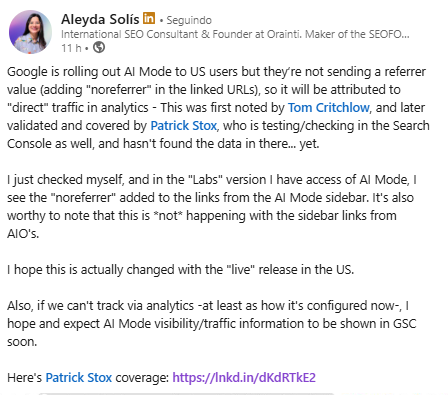Open Patrick Stox mention before 'coverage'
This screenshot has height=395, width=448.
click(x=79, y=378)
